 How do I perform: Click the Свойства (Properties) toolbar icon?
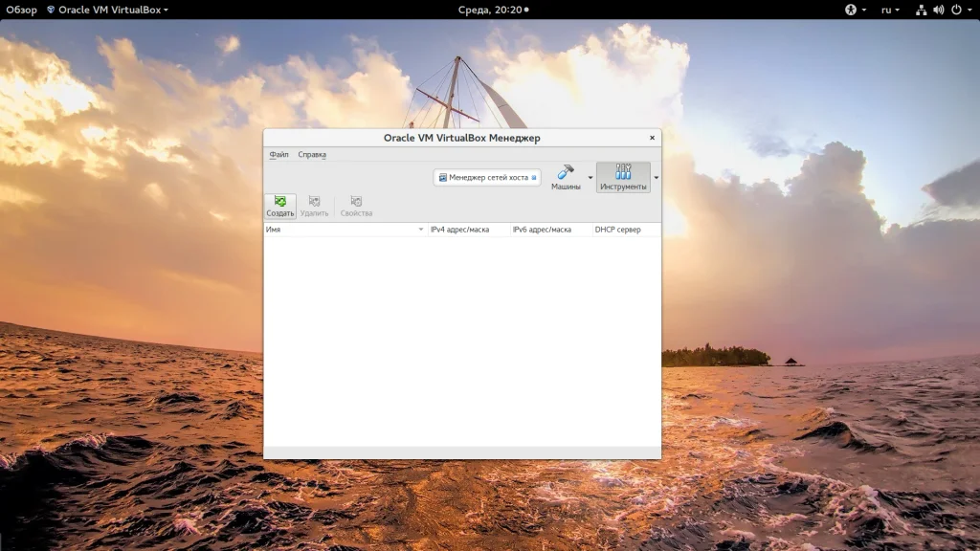356,202
